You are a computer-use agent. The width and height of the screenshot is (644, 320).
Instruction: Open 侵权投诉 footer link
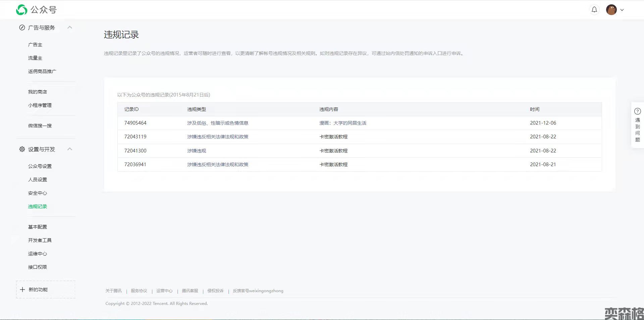tap(215, 291)
